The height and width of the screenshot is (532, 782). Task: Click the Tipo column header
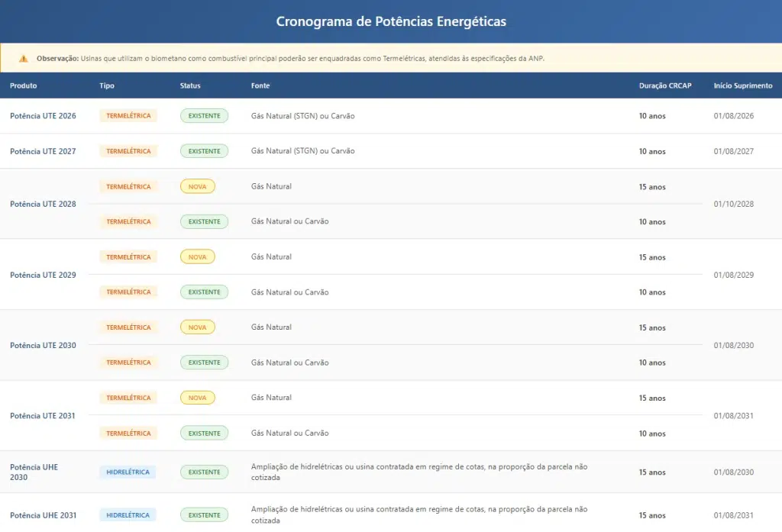point(107,85)
